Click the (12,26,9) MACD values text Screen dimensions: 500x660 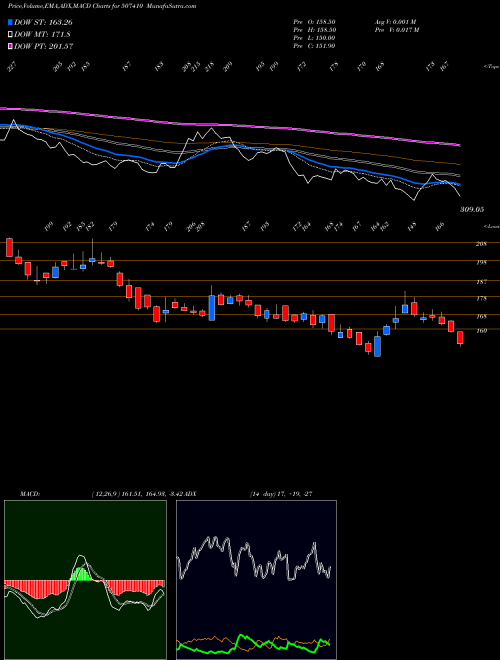pos(139,494)
